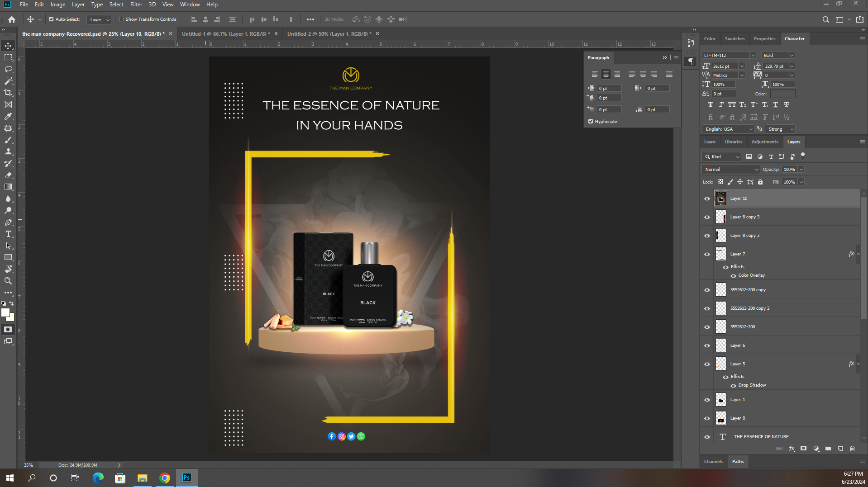The width and height of the screenshot is (868, 487).
Task: Click the Home icon in options bar
Action: pyautogui.click(x=12, y=19)
